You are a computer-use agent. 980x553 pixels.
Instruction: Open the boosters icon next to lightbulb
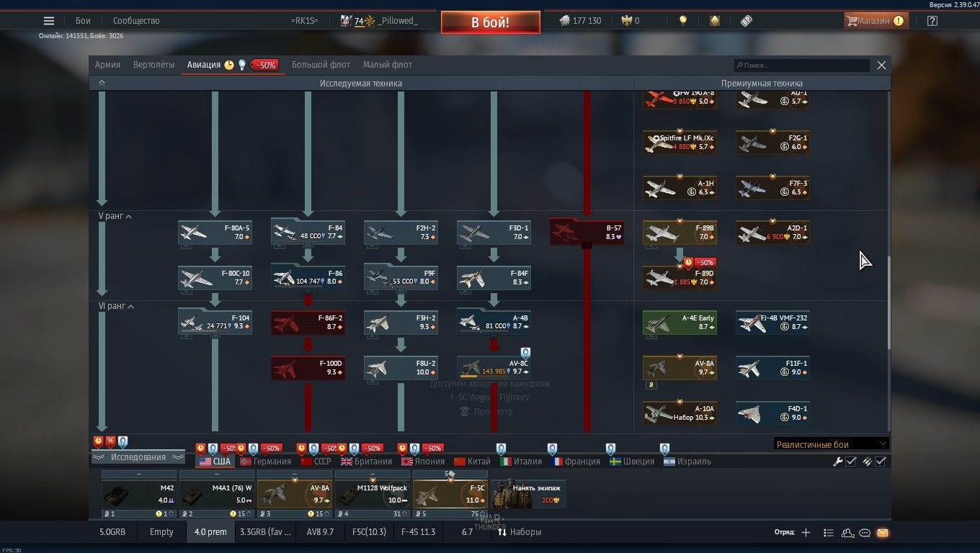pyautogui.click(x=714, y=21)
